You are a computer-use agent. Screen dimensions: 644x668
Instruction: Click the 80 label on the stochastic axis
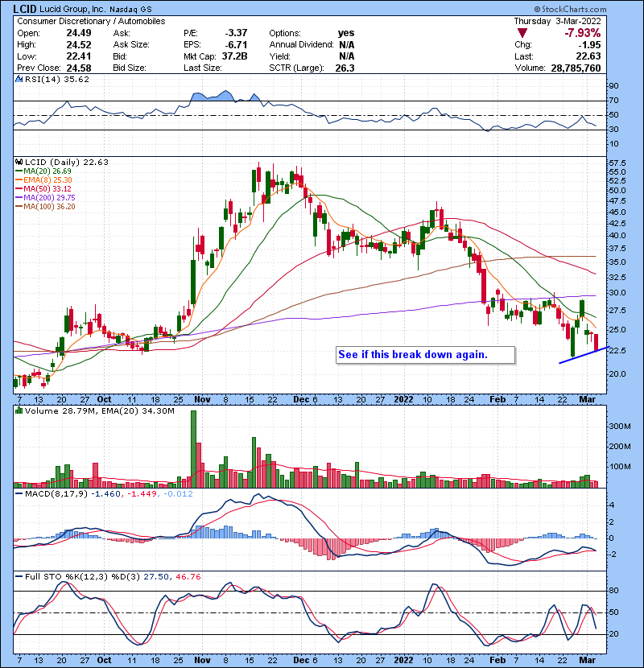pyautogui.click(x=614, y=591)
